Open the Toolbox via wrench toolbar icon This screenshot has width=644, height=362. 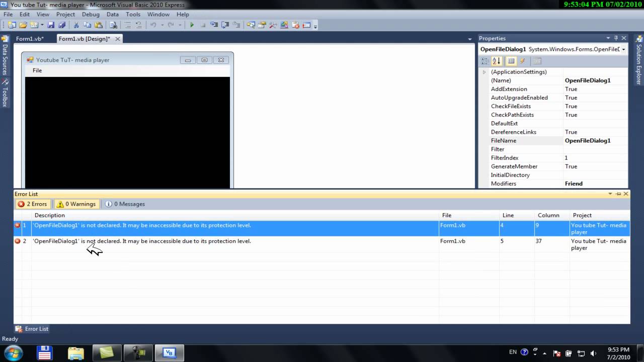[273, 25]
